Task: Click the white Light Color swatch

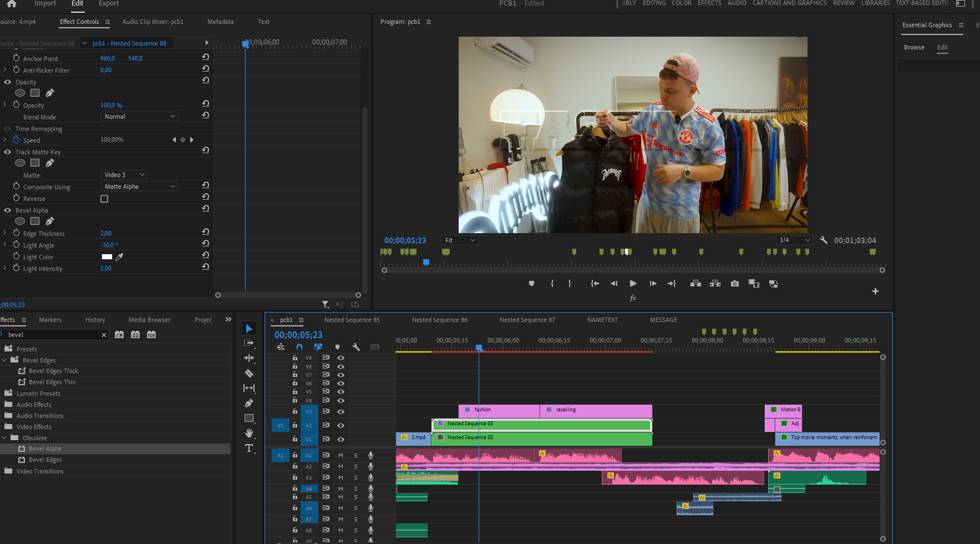Action: [107, 257]
